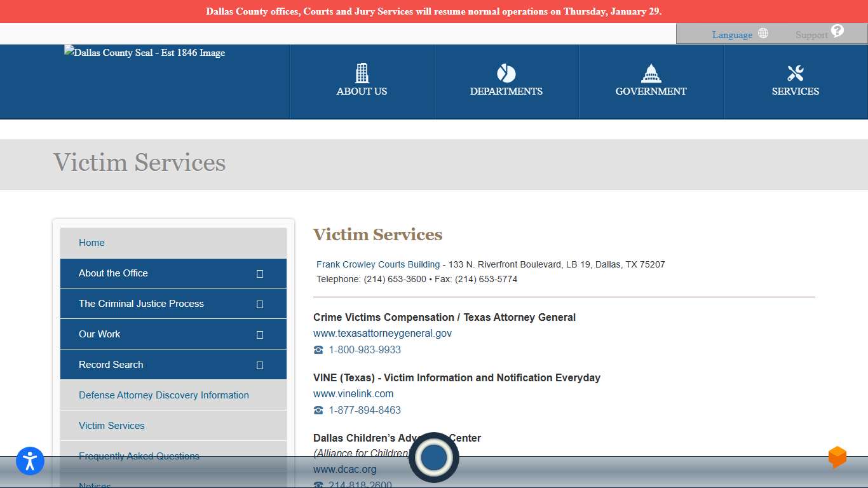The width and height of the screenshot is (868, 488).
Task: Click the DEPARTMENTS pie-shaped icon
Action: pyautogui.click(x=506, y=72)
